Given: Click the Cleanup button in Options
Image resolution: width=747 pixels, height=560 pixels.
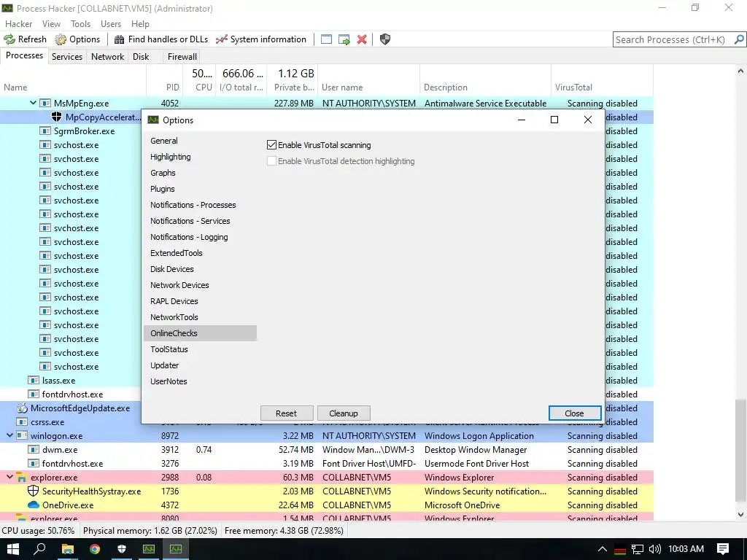Looking at the screenshot, I should [344, 413].
